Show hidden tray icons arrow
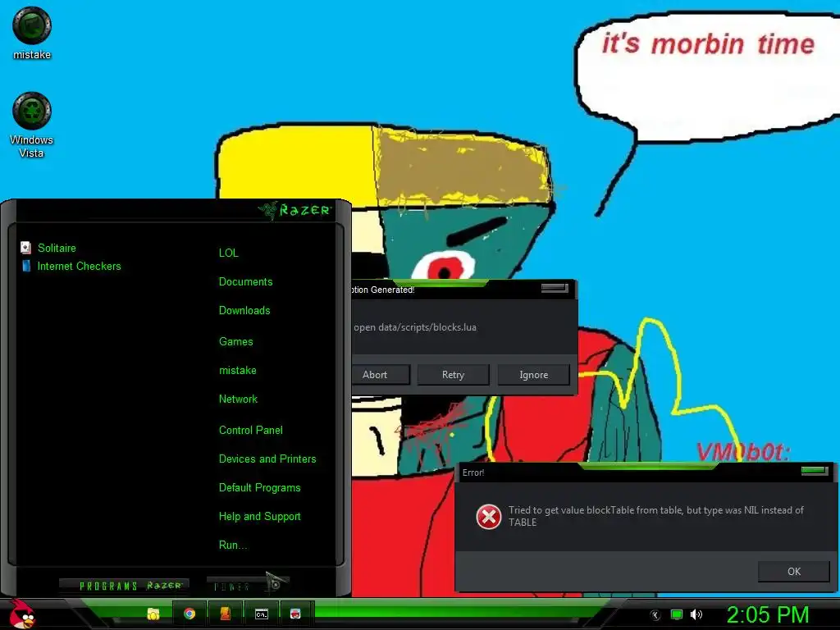 [655, 615]
